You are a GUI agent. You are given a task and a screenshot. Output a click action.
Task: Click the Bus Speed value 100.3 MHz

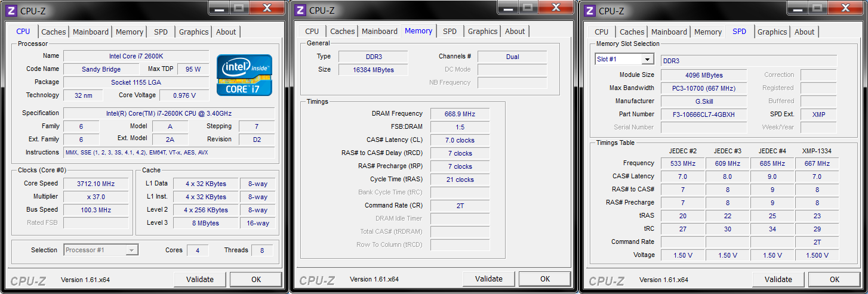(96, 210)
